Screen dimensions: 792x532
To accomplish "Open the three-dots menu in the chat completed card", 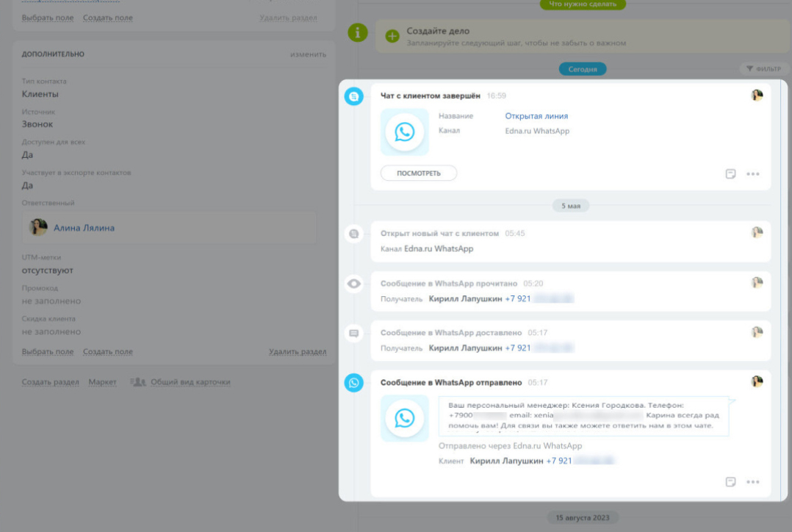I will 752,174.
